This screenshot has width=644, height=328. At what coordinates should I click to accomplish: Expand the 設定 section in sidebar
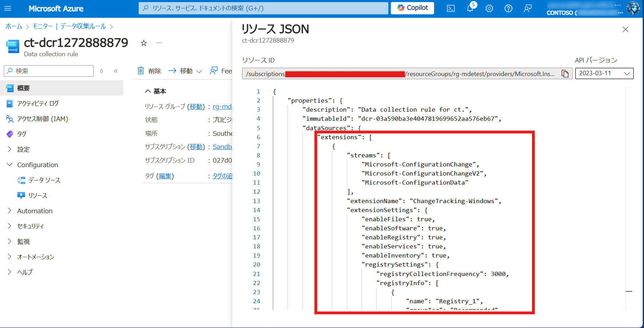9,149
